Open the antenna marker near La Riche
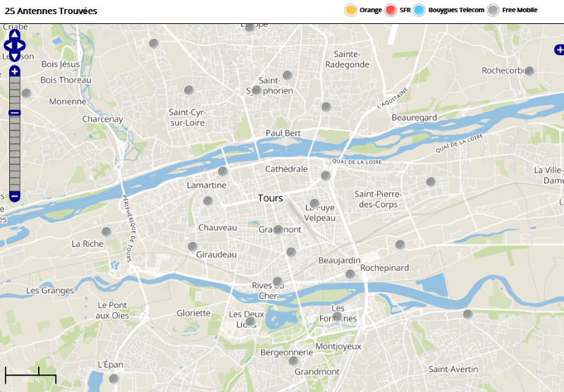Screen dimensions: 564x392 point(106,231)
